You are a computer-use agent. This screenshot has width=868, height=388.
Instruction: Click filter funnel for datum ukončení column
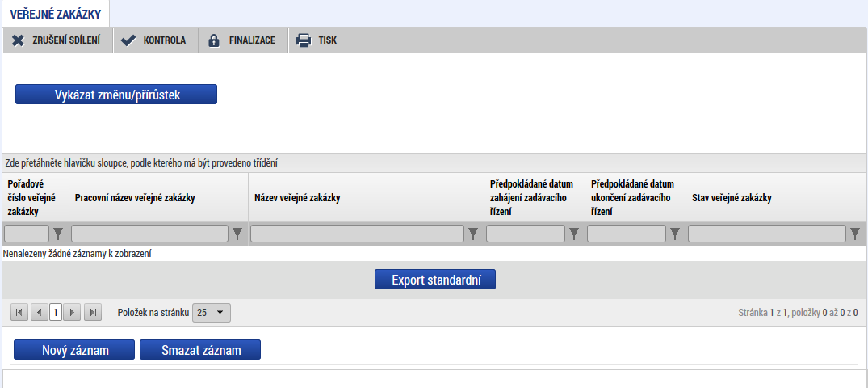pyautogui.click(x=675, y=234)
